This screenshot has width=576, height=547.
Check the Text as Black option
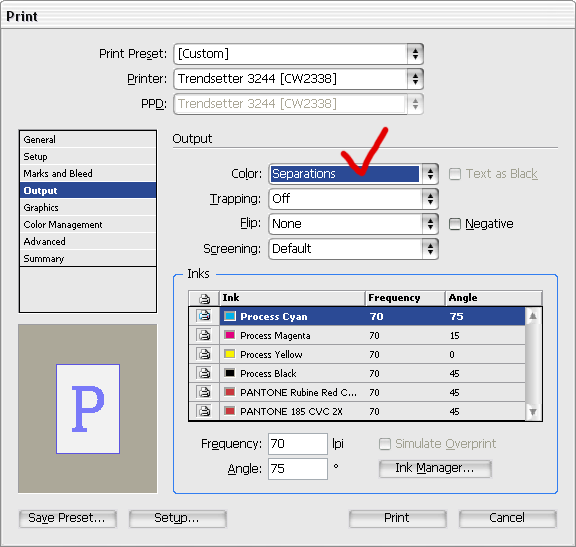click(x=454, y=174)
